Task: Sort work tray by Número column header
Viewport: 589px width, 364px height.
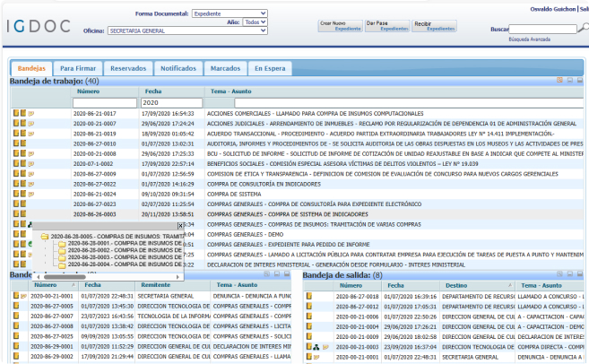Action: (x=88, y=91)
